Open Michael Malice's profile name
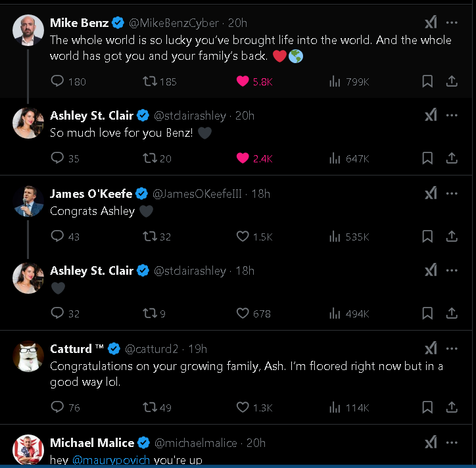Screen dimensions: 476x468 point(92,443)
